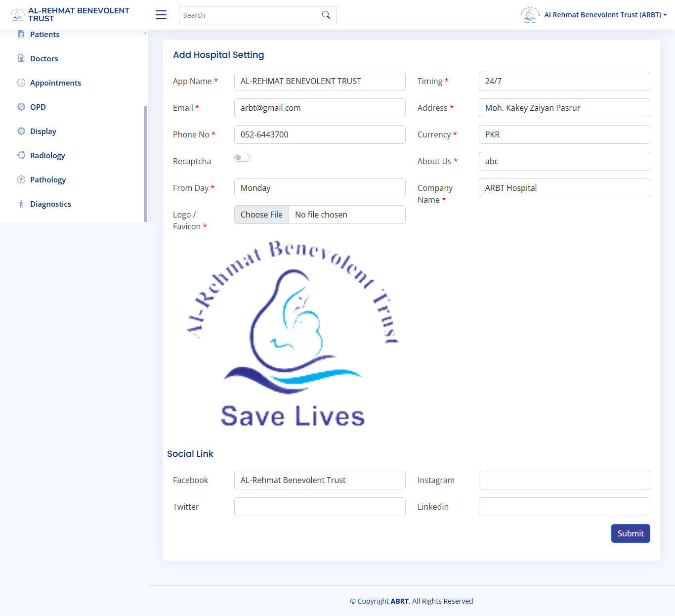Click the search magnifier icon
Screen dimensions: 675x616
coord(326,15)
